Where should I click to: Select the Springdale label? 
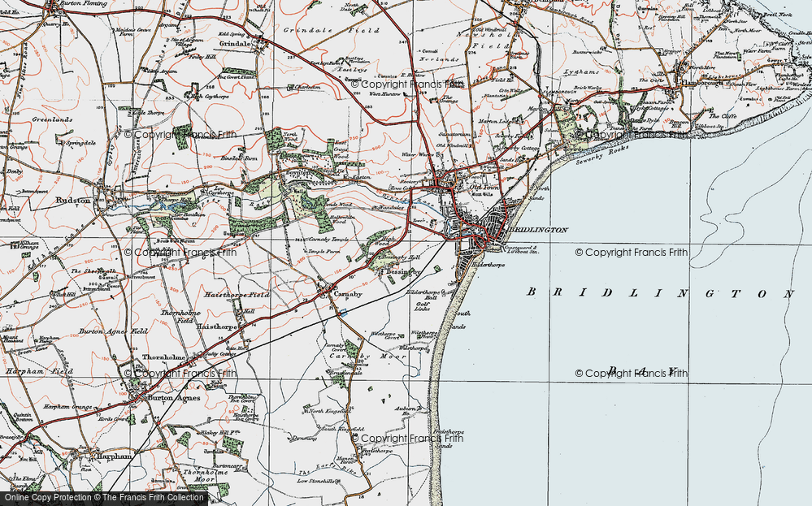pos(80,143)
